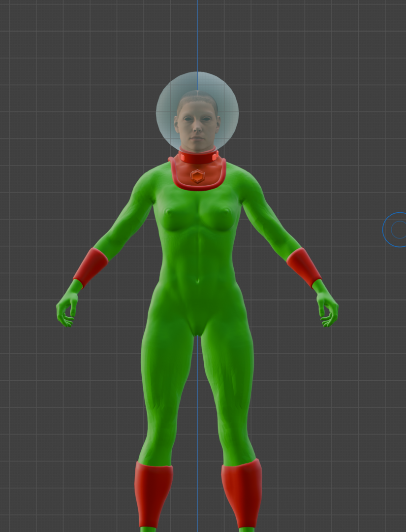Click the red boot on the screen's left
The height and width of the screenshot is (532, 406).
[x=153, y=495]
